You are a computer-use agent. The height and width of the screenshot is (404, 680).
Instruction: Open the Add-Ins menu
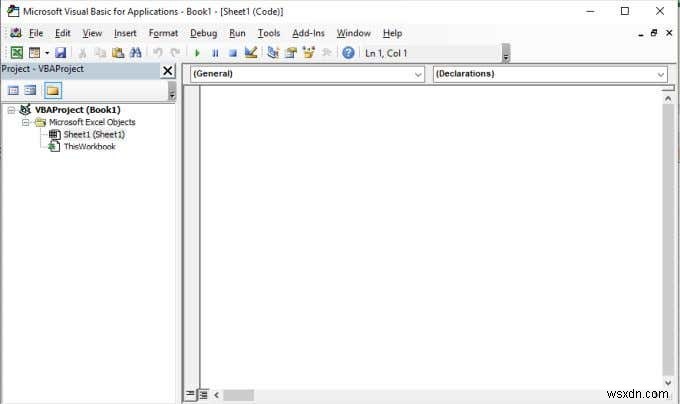click(x=308, y=33)
